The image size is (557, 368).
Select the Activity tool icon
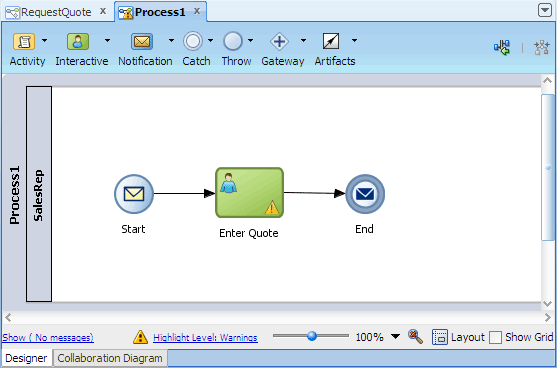click(x=24, y=41)
